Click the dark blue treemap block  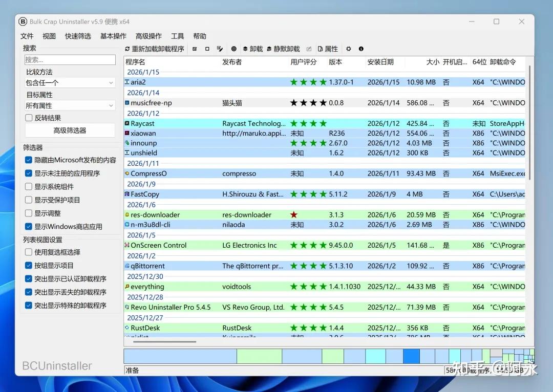pyautogui.click(x=411, y=356)
